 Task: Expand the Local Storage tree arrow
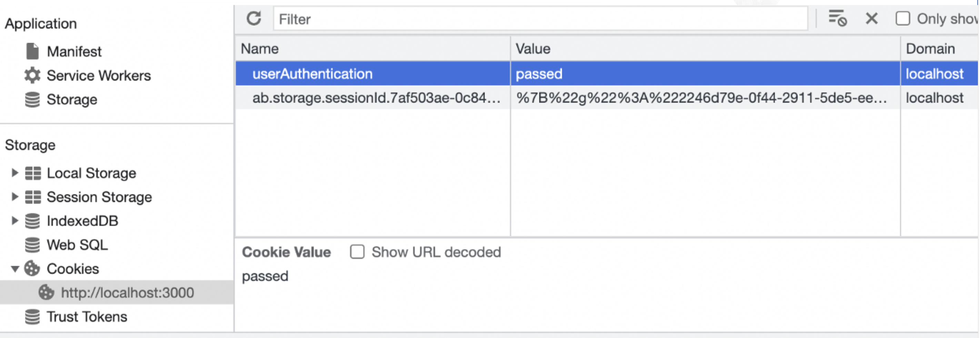[15, 173]
